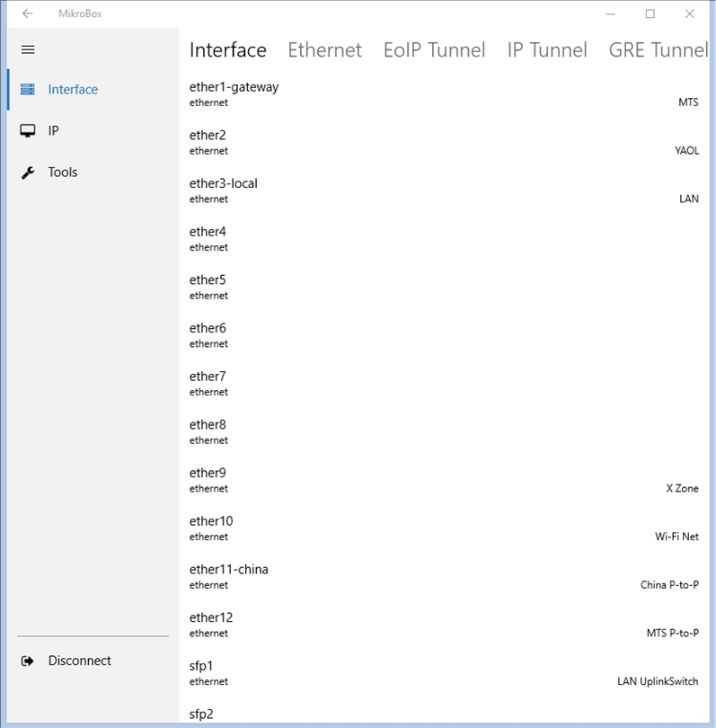Viewport: 716px width, 728px height.
Task: Open the hamburger navigation menu
Action: coord(28,49)
